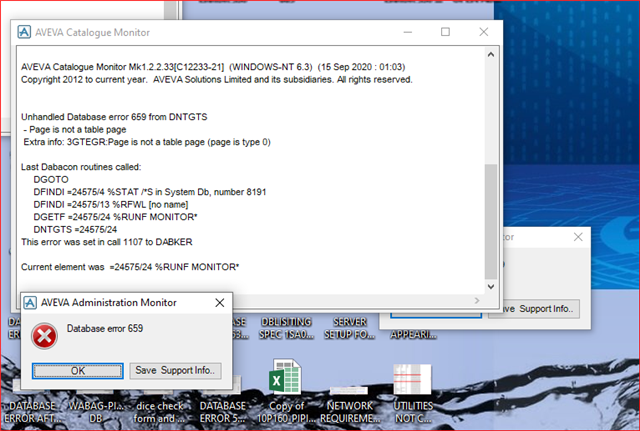Select the WABAG-PI... DB desktop icon
Viewport: 640px width, 431px height.
pos(96,412)
